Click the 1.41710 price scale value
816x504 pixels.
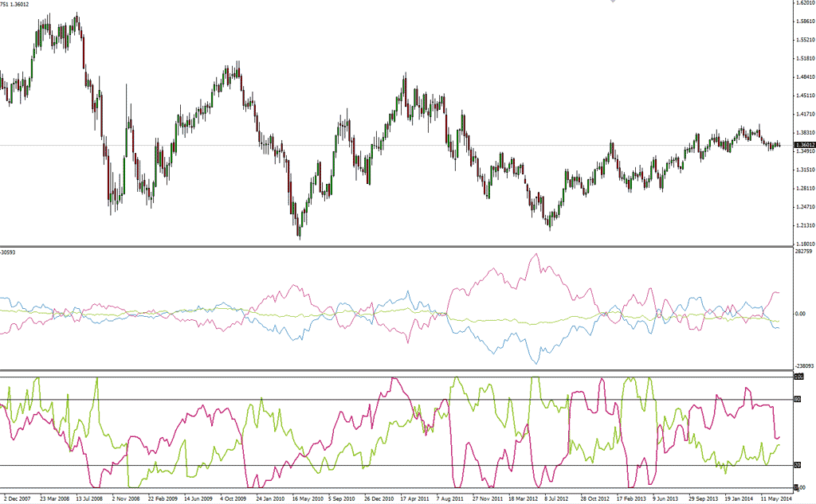[x=805, y=114]
